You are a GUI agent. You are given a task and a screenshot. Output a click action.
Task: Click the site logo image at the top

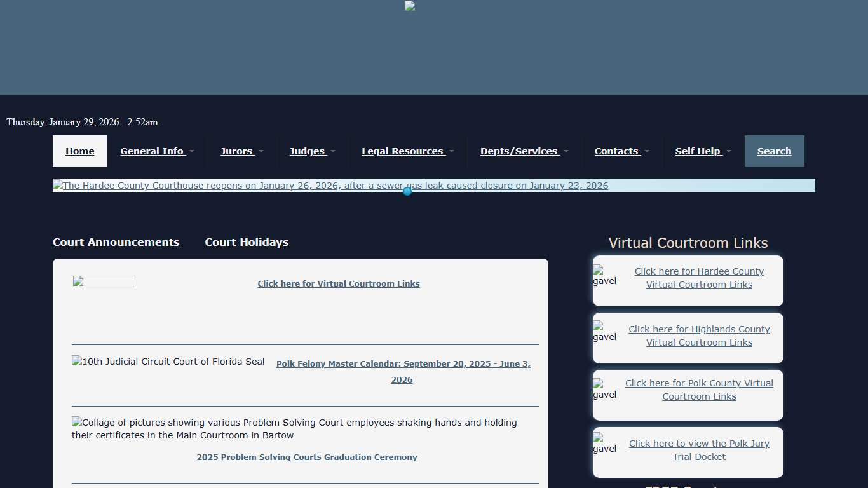410,6
